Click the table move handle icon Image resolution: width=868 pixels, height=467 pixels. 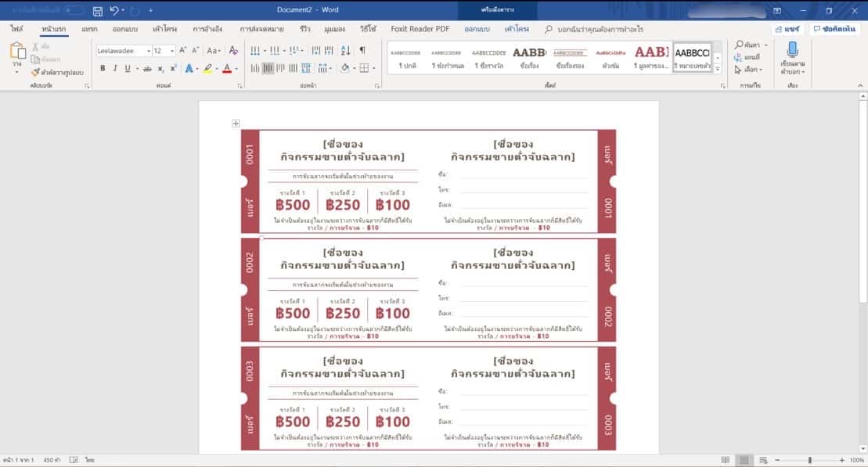tap(236, 124)
